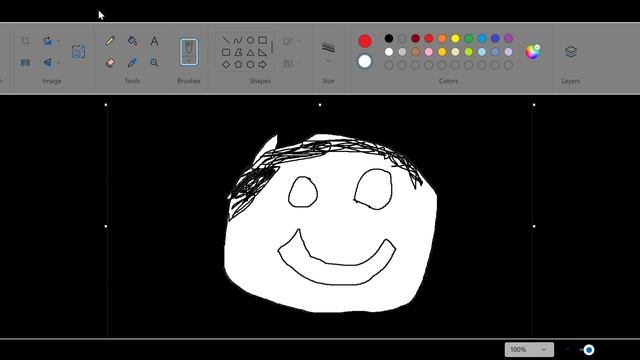Pick the dark red color swatch

(x=416, y=38)
